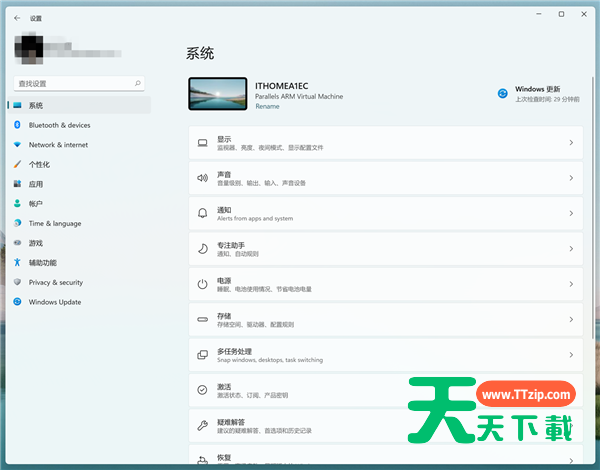Click the Privacy & security shield icon
Screen dimensions: 600x470
(18, 283)
